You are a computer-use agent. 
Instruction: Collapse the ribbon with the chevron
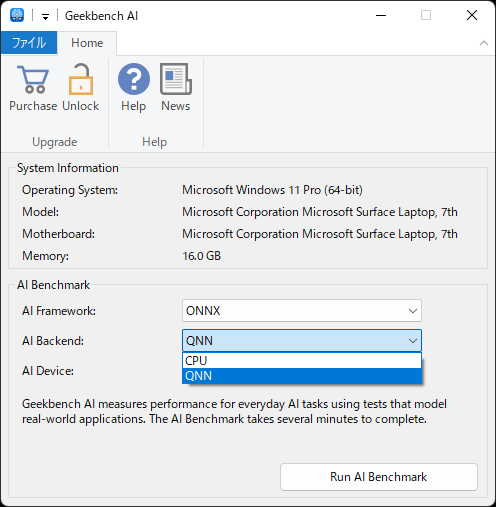[484, 43]
